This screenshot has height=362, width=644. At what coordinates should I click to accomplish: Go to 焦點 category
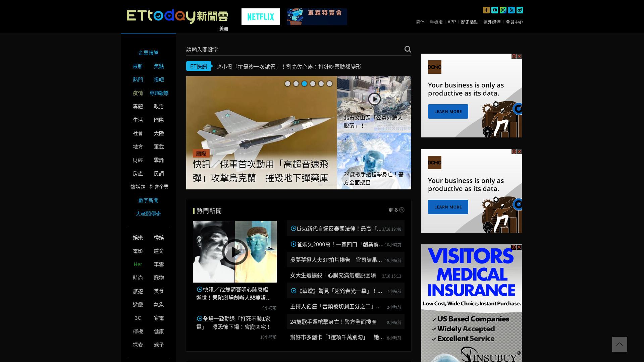[159, 66]
